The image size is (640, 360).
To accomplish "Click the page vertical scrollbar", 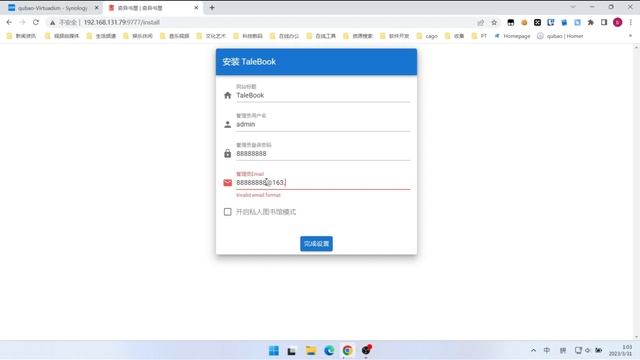I will coord(636,192).
